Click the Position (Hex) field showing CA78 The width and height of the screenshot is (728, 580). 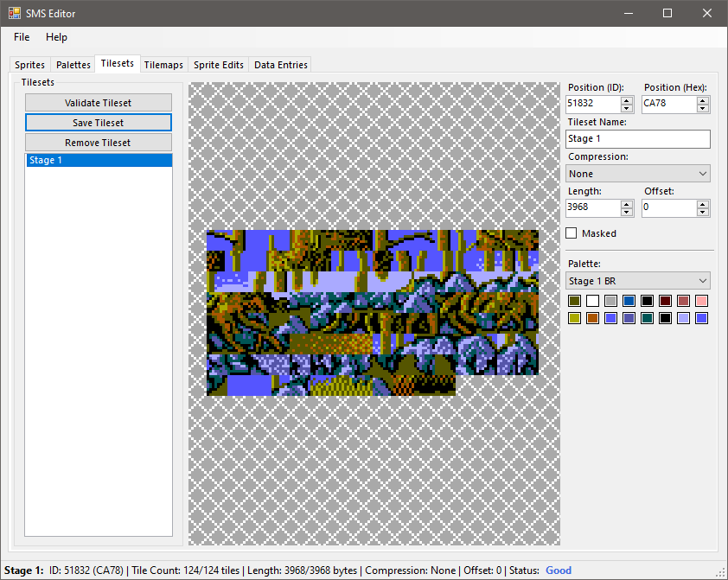point(669,104)
